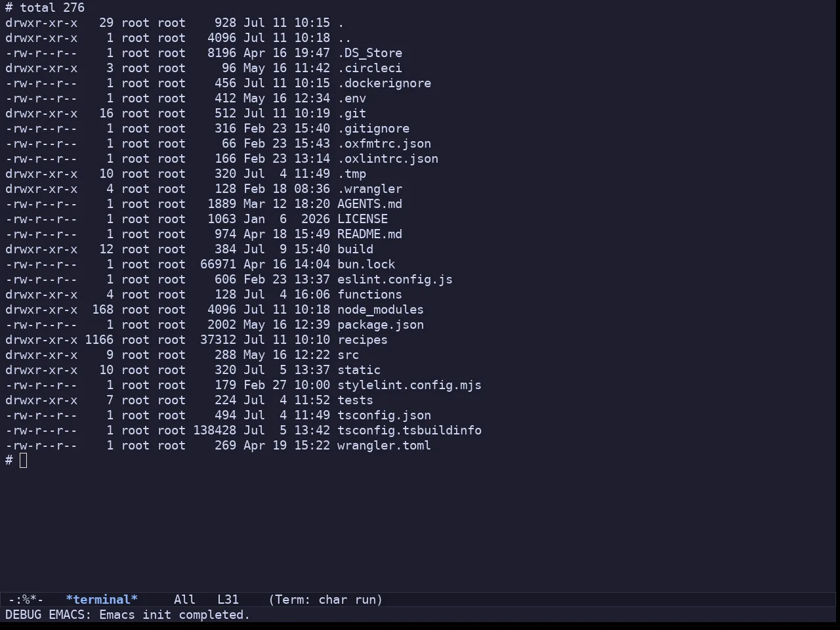Click the stylelint.config.mjs file name

pos(409,385)
